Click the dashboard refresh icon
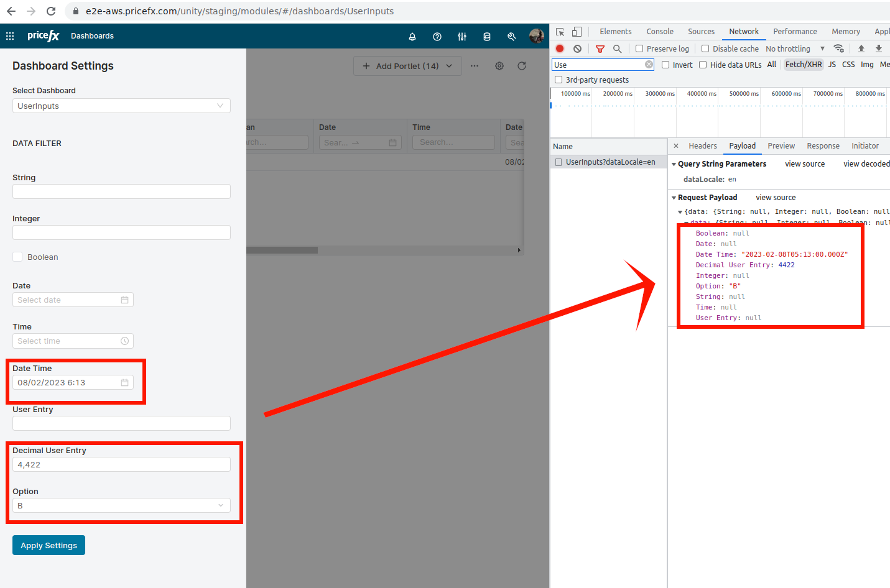Screen dimensions: 890x588 [522, 66]
